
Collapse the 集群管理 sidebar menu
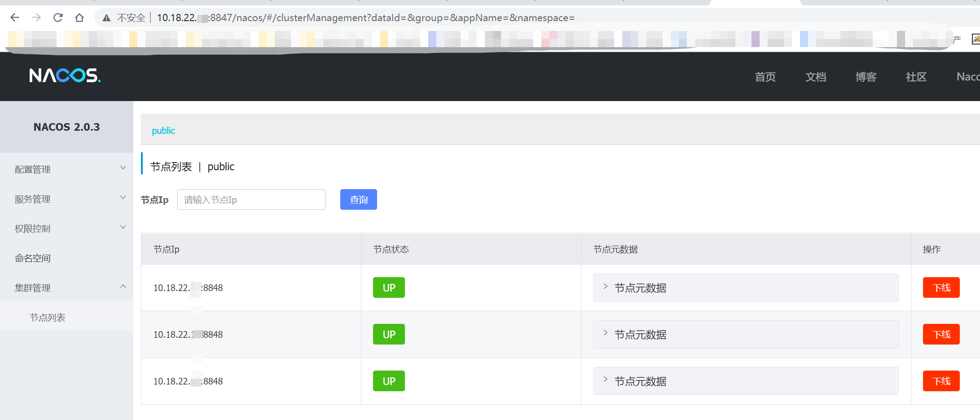(66, 288)
